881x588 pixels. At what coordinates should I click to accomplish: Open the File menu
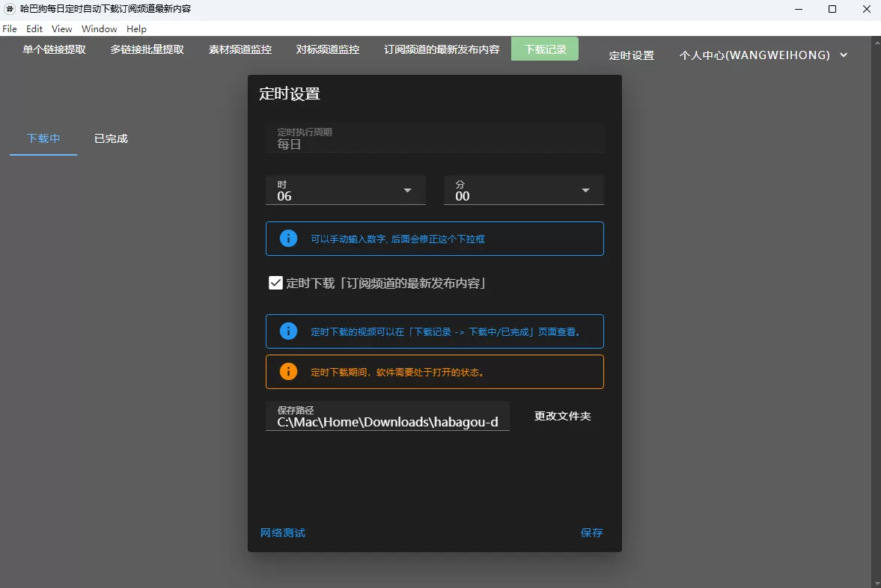(10, 28)
